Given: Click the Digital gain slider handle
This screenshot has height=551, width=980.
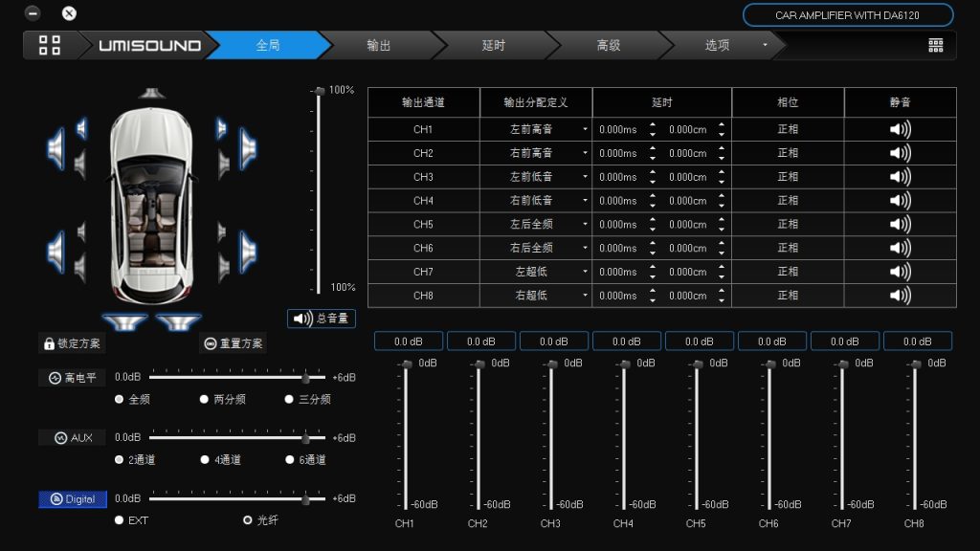Looking at the screenshot, I should [x=305, y=499].
